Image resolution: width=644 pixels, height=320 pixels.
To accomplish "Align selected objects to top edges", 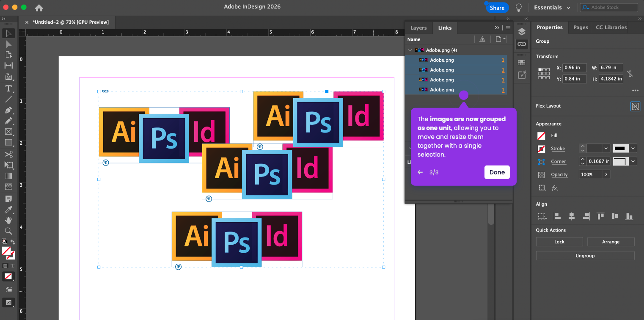I will pyautogui.click(x=600, y=216).
